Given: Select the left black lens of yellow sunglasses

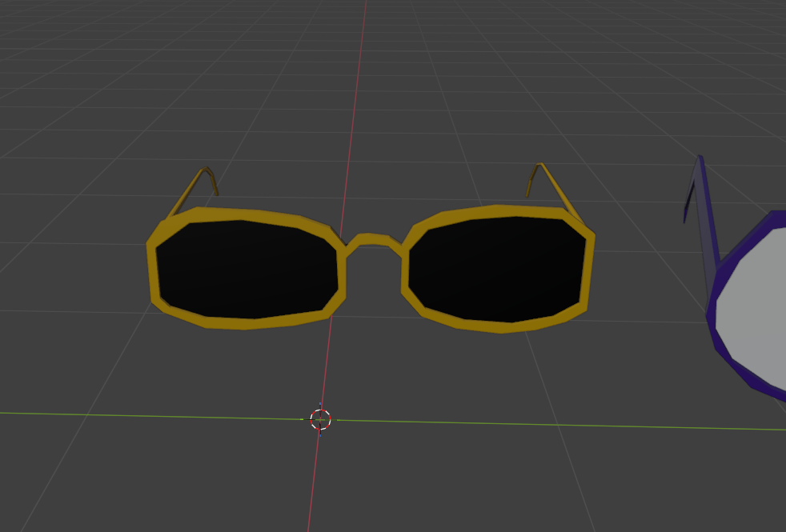Looking at the screenshot, I should (x=247, y=270).
